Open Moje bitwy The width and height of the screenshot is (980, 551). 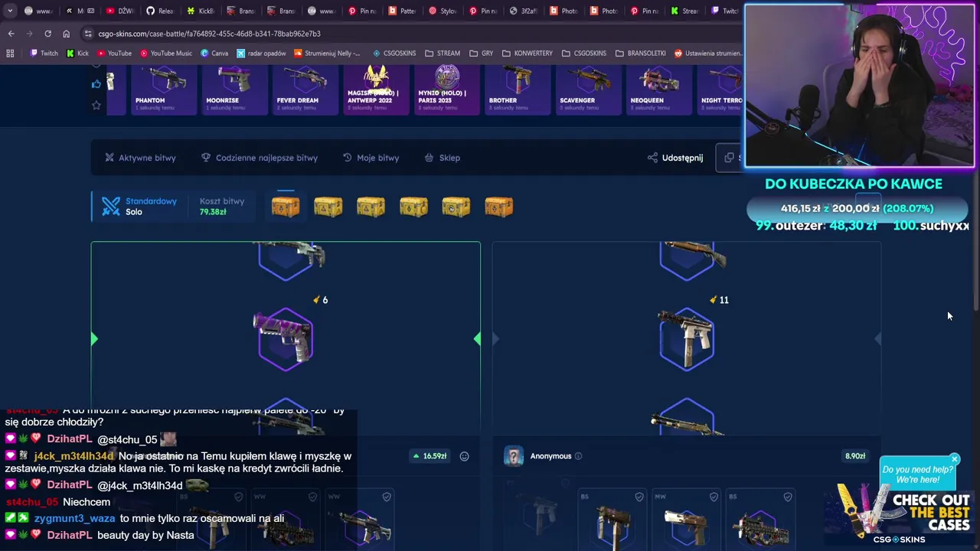371,158
